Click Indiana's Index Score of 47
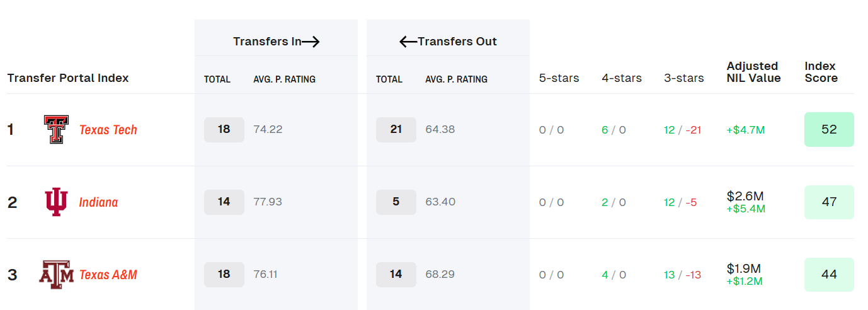This screenshot has width=868, height=310. point(829,202)
